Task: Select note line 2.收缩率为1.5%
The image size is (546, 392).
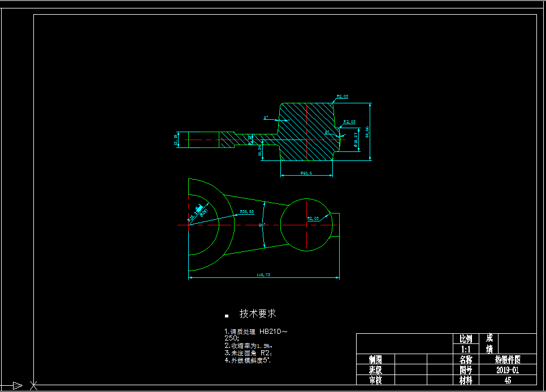Action: (x=248, y=346)
